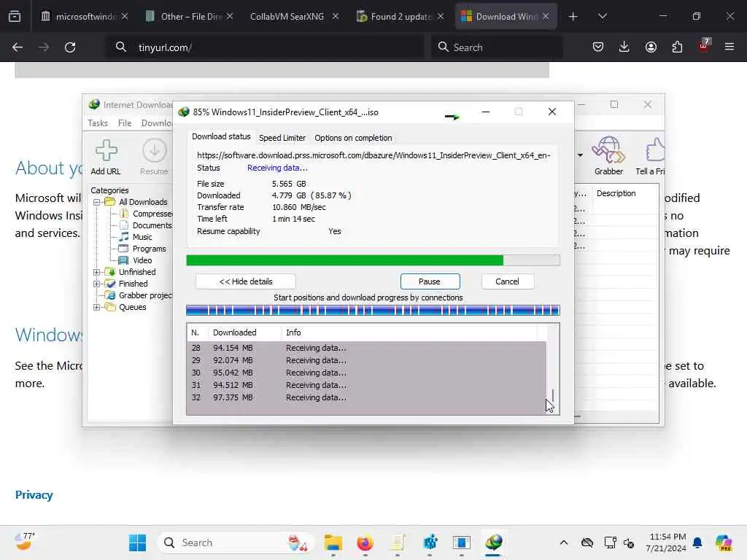Image resolution: width=747 pixels, height=560 pixels.
Task: Close the Download Windows browser tab
Action: (x=546, y=17)
